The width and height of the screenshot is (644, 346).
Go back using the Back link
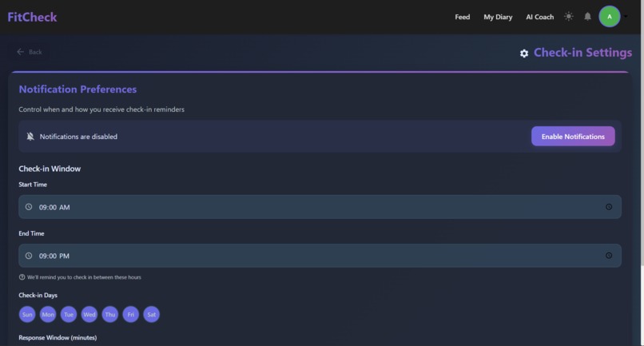tap(29, 52)
